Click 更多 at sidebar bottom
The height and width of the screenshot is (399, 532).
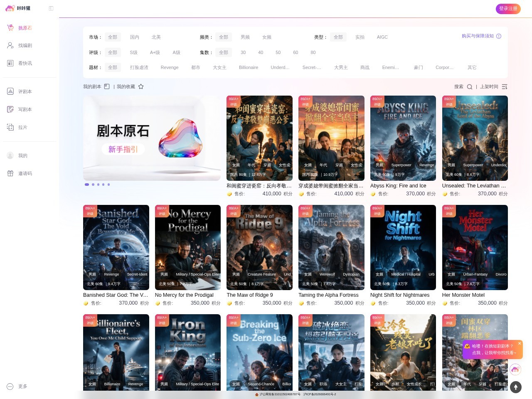coord(17,386)
